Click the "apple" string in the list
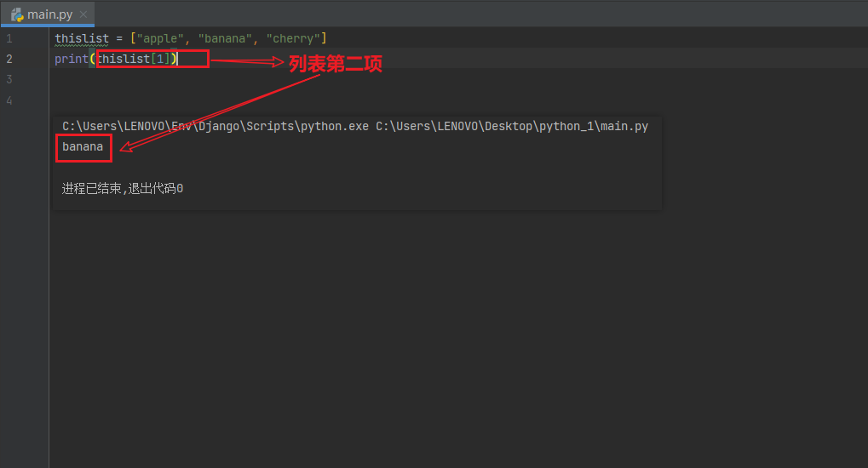Image resolution: width=868 pixels, height=468 pixels. coord(160,39)
